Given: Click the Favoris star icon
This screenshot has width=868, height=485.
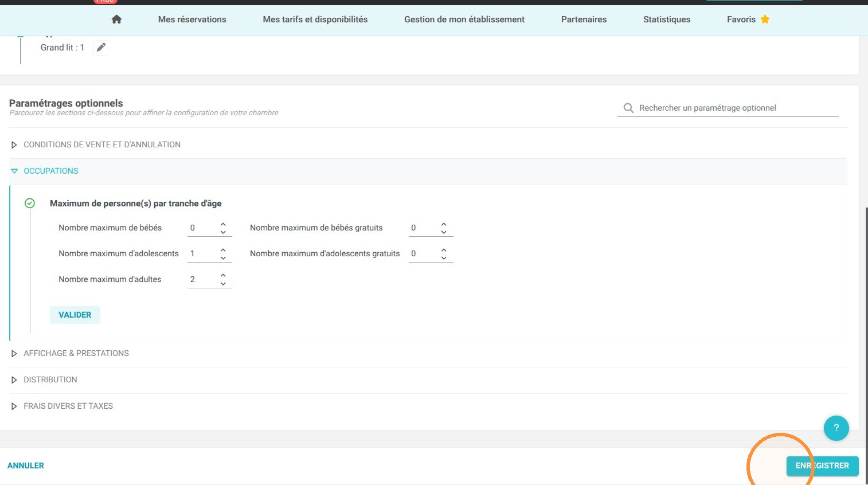Looking at the screenshot, I should pyautogui.click(x=765, y=19).
